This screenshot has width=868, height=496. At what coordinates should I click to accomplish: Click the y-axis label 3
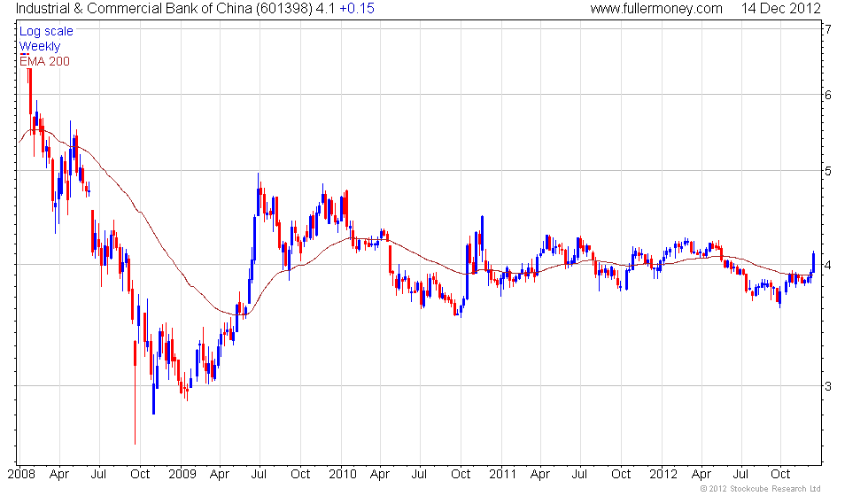point(828,386)
